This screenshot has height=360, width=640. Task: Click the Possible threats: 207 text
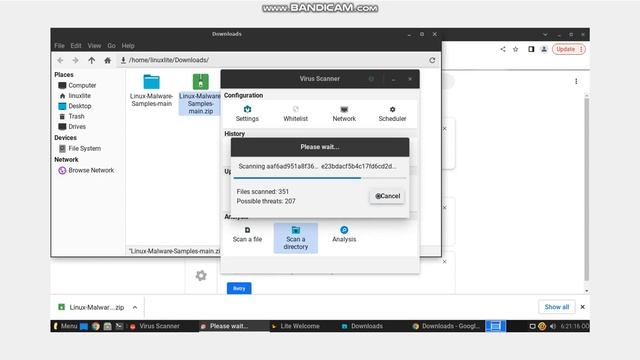[266, 201]
